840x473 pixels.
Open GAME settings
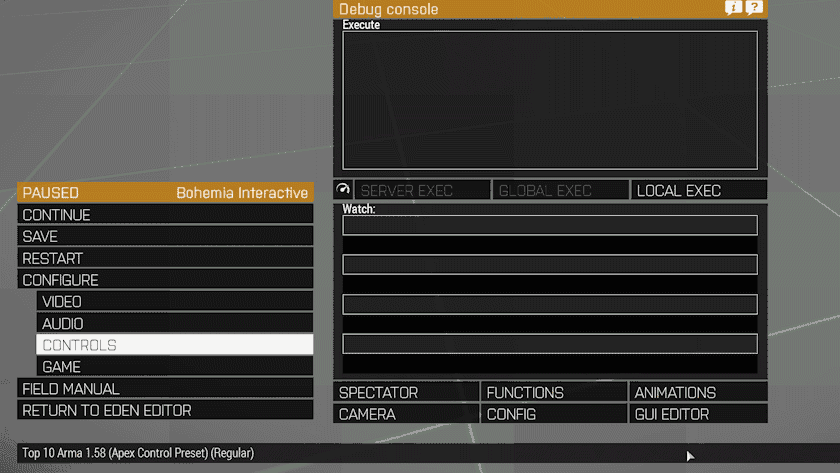tap(175, 366)
